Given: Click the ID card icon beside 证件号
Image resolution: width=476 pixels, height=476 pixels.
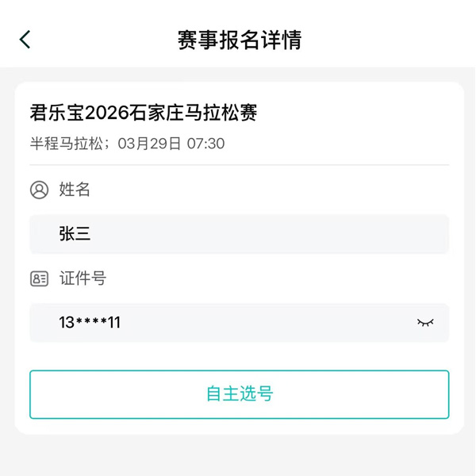Looking at the screenshot, I should [x=39, y=278].
